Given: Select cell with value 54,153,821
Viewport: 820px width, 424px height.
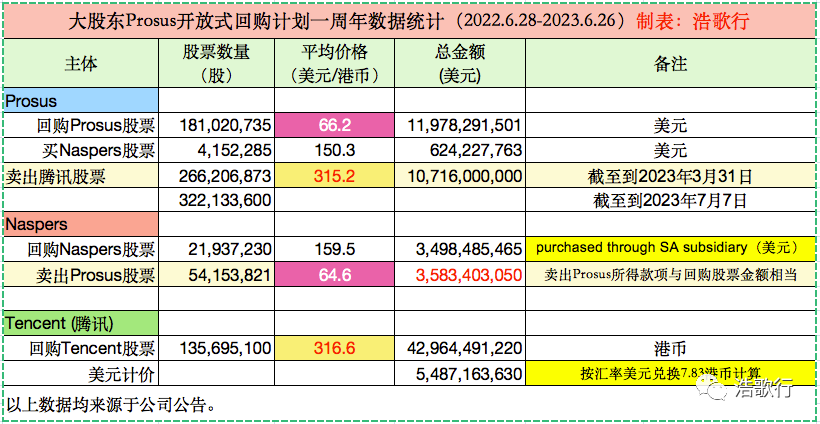Looking at the screenshot, I should [217, 274].
